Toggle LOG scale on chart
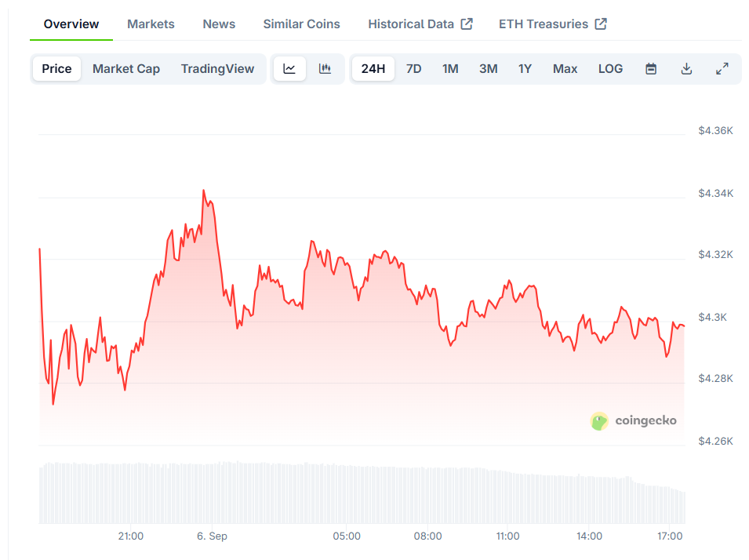 (610, 69)
